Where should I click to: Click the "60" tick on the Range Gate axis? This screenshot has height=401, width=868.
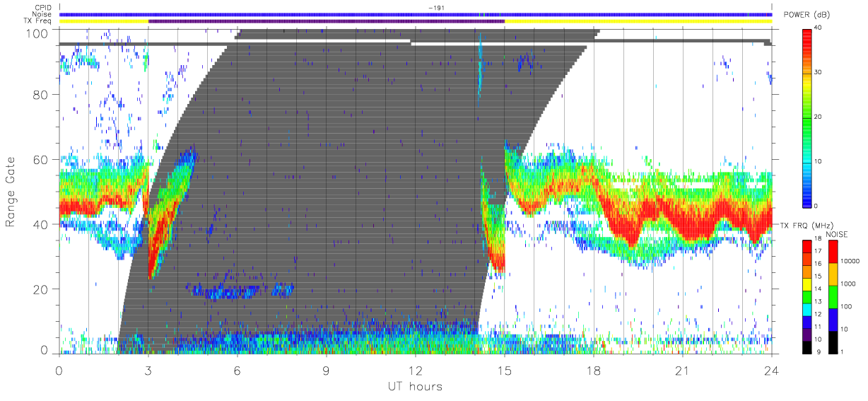click(x=41, y=160)
